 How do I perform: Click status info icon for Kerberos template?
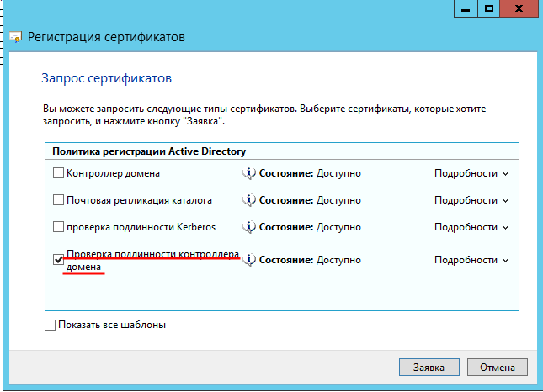click(249, 227)
